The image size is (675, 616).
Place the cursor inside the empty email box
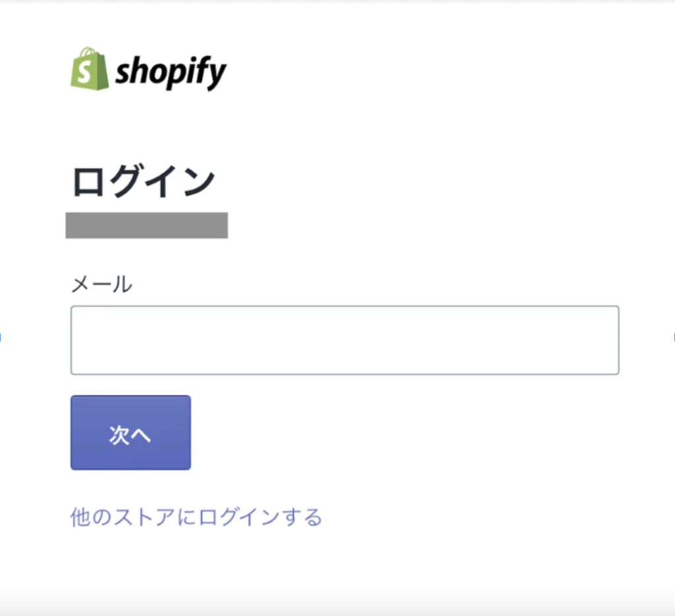pos(344,340)
